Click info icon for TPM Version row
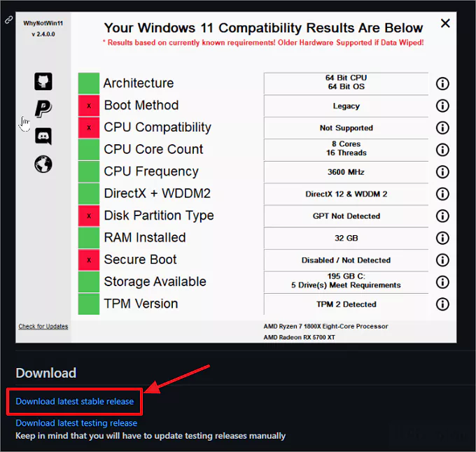 point(442,304)
